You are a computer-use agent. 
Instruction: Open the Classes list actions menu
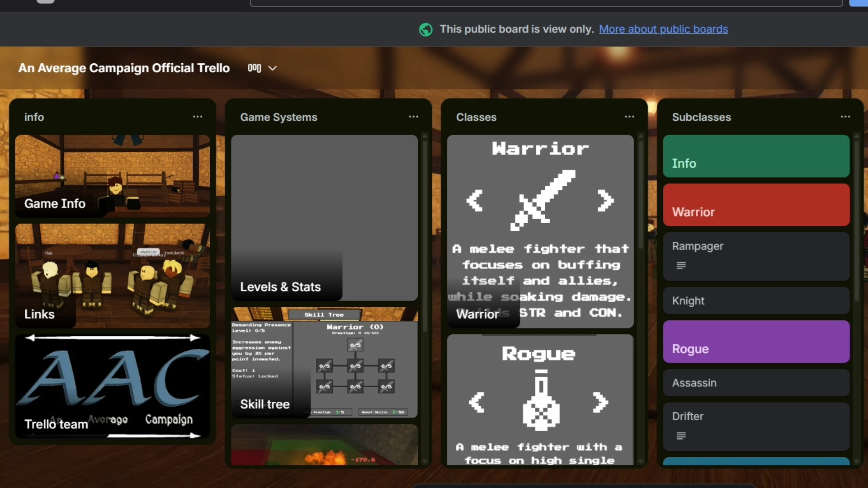click(x=629, y=117)
